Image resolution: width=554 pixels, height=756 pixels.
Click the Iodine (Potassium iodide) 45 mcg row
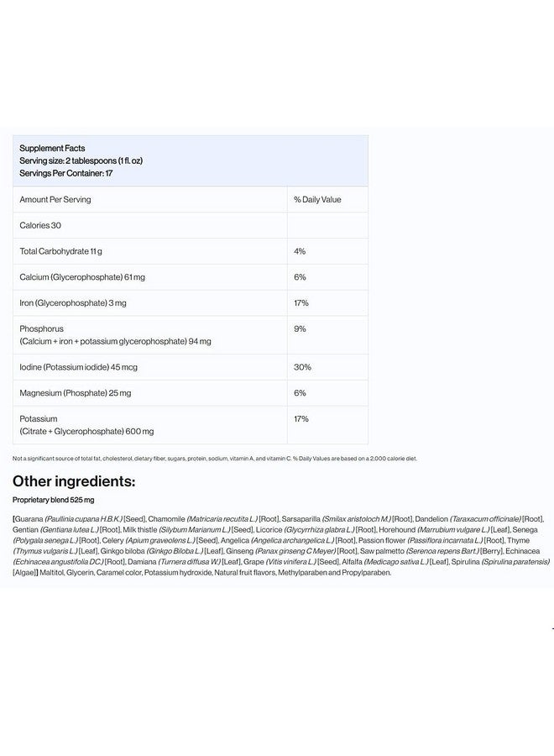[191, 367]
